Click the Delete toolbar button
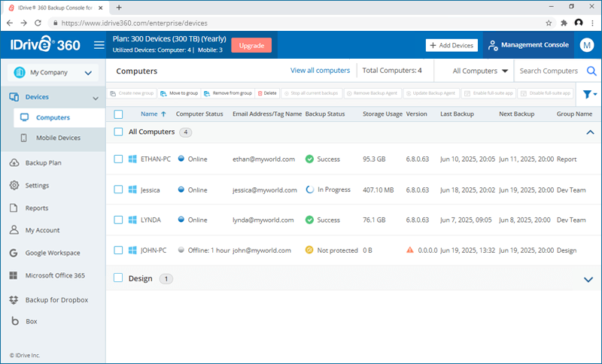 [267, 93]
